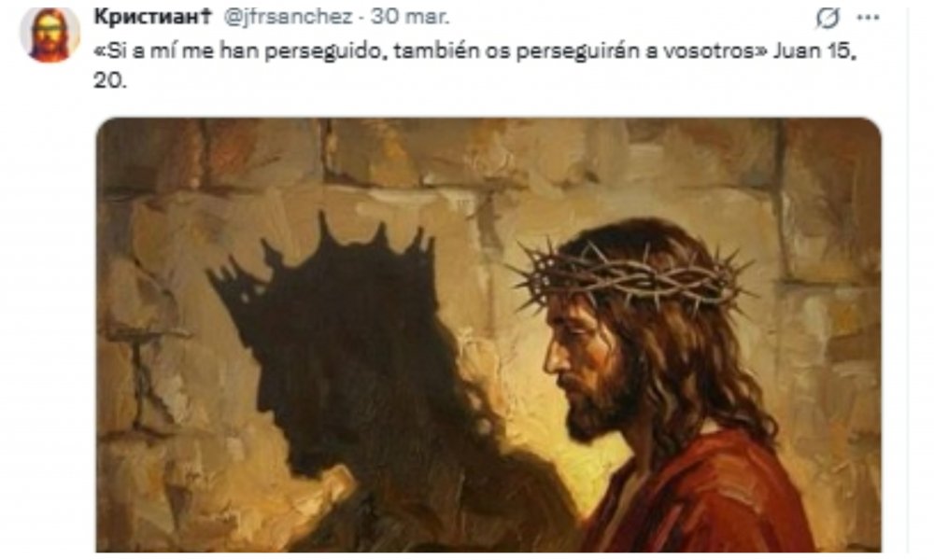Click the vertical divider line at right edge
934x560 pixels.
click(x=908, y=280)
